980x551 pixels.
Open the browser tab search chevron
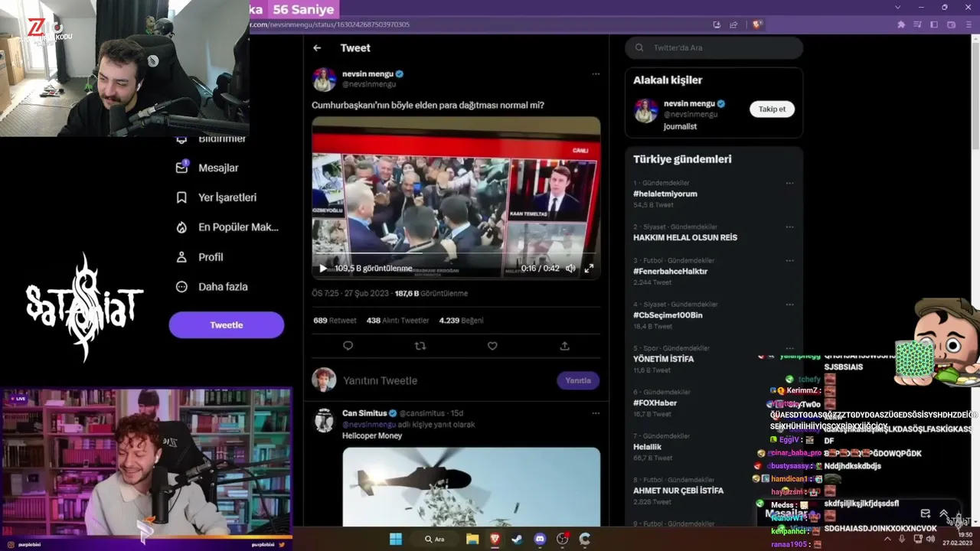(x=898, y=8)
